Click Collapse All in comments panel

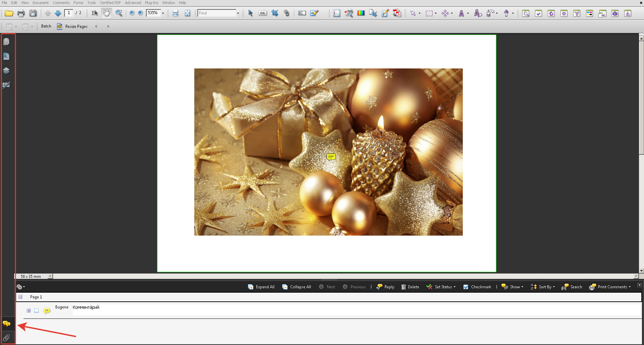pos(297,287)
